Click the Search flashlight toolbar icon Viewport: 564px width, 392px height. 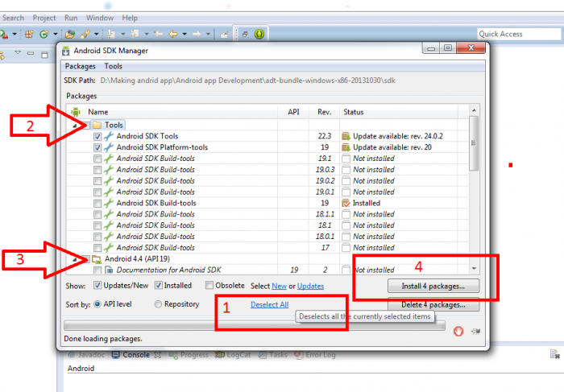(85, 34)
